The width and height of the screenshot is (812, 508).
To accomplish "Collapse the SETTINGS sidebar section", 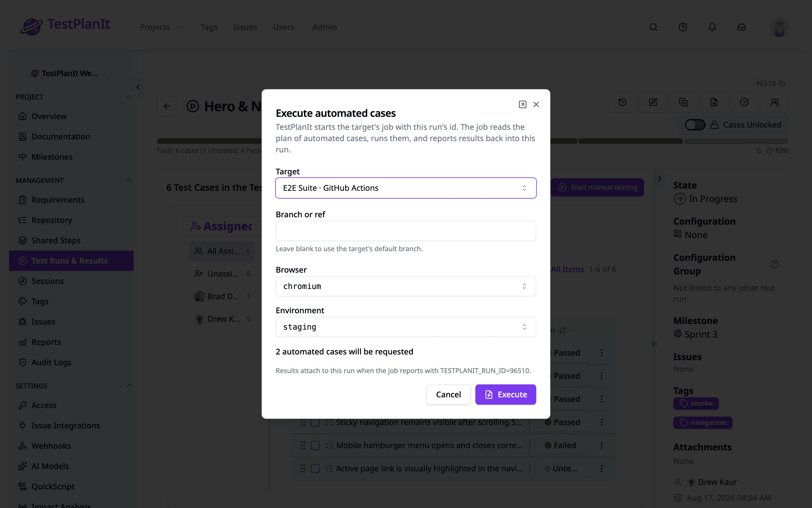I will point(129,386).
